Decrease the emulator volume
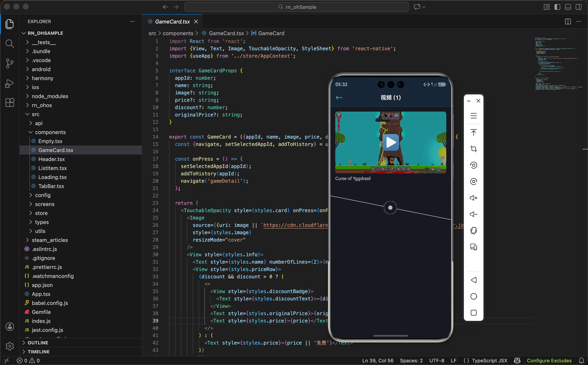The image size is (588, 365). (474, 214)
